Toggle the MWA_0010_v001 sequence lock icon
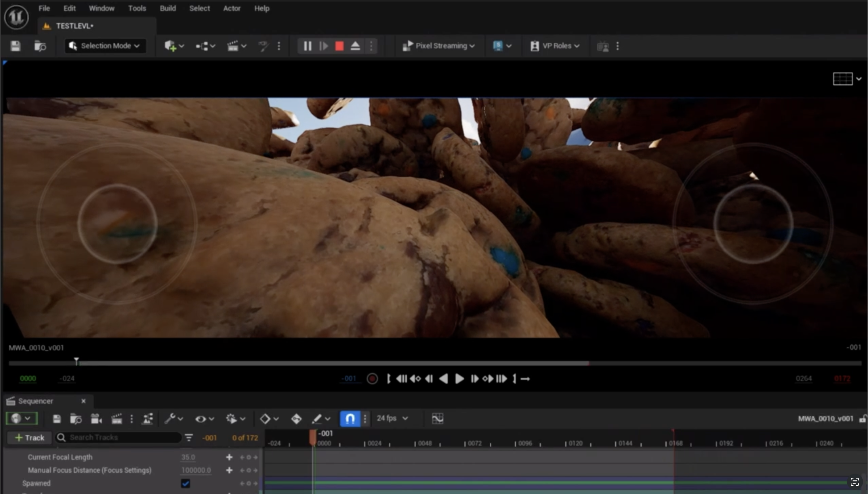The height and width of the screenshot is (494, 868). [x=862, y=419]
